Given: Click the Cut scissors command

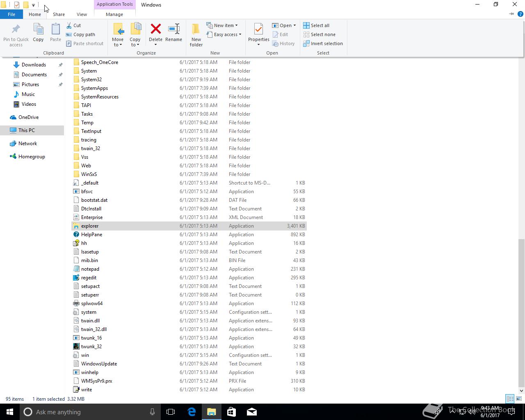Looking at the screenshot, I should pyautogui.click(x=73, y=25).
